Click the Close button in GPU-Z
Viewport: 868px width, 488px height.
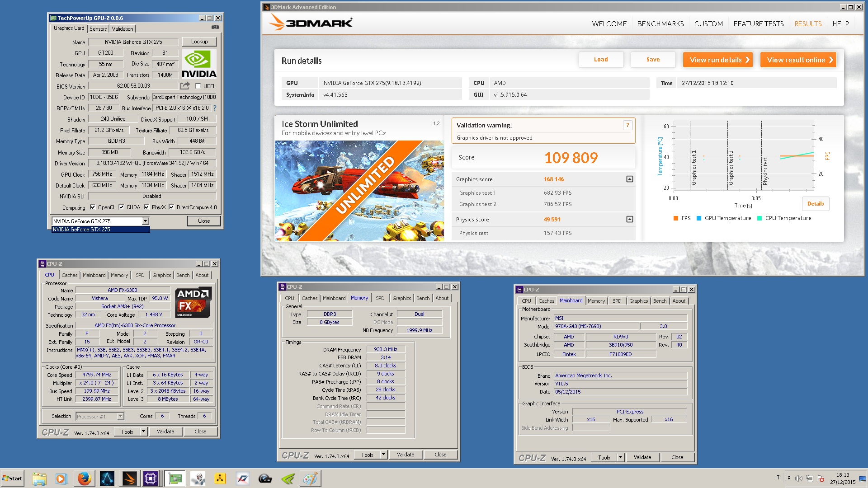click(x=204, y=221)
